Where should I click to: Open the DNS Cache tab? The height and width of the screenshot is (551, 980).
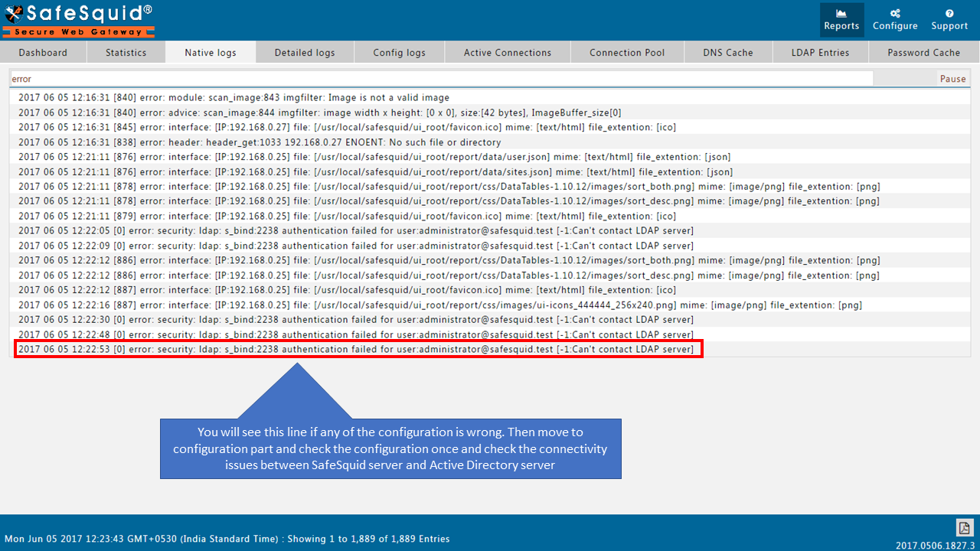click(728, 53)
